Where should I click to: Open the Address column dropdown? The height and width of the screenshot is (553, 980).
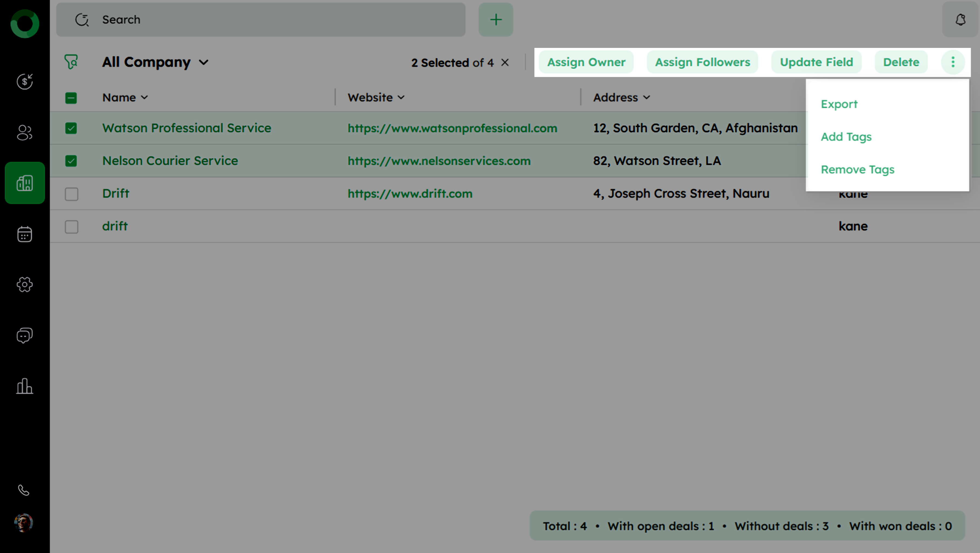pos(646,98)
